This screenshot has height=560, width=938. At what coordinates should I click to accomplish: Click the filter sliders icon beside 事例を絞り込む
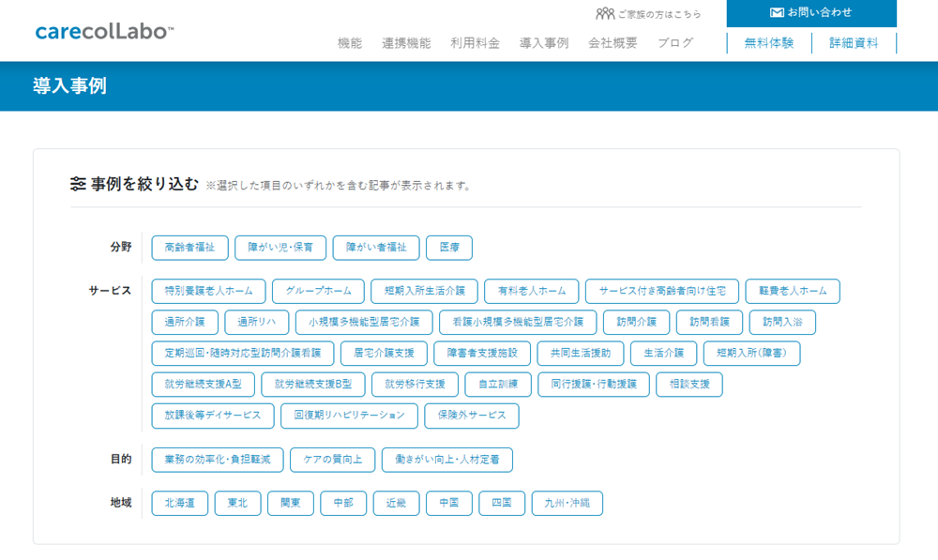pos(78,184)
